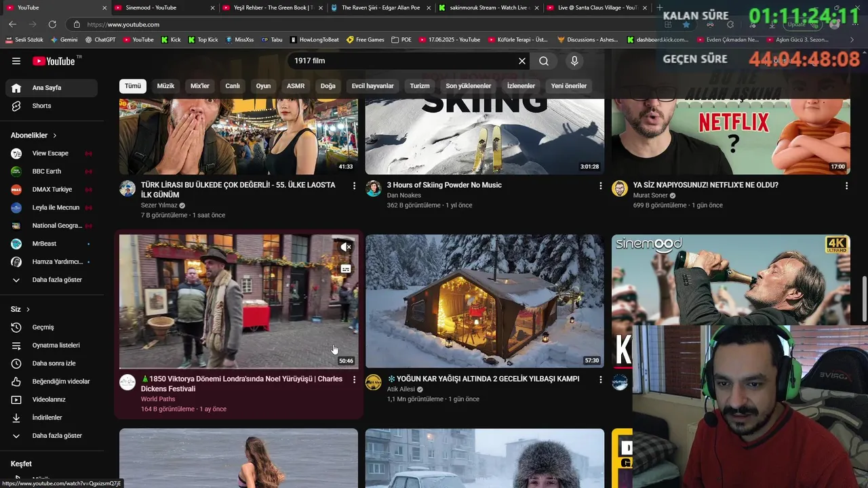The width and height of the screenshot is (868, 488).
Task: Open Daha sonra izle list
Action: tap(52, 363)
